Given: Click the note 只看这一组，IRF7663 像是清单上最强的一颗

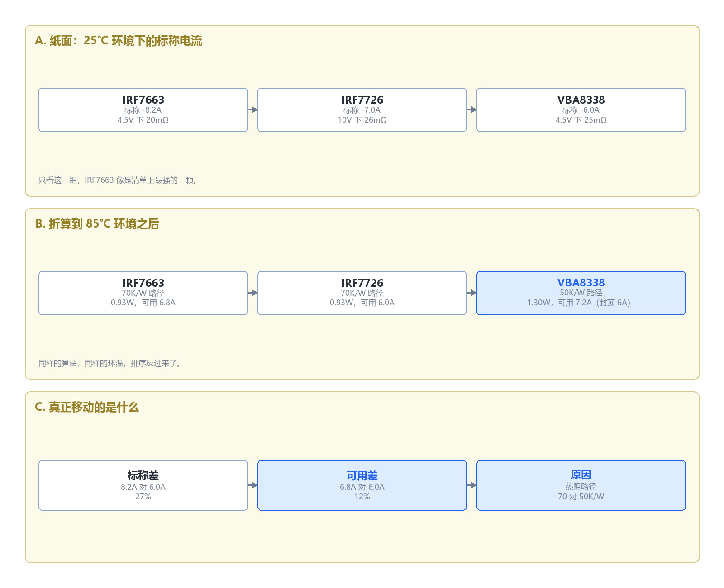Looking at the screenshot, I should tap(118, 180).
